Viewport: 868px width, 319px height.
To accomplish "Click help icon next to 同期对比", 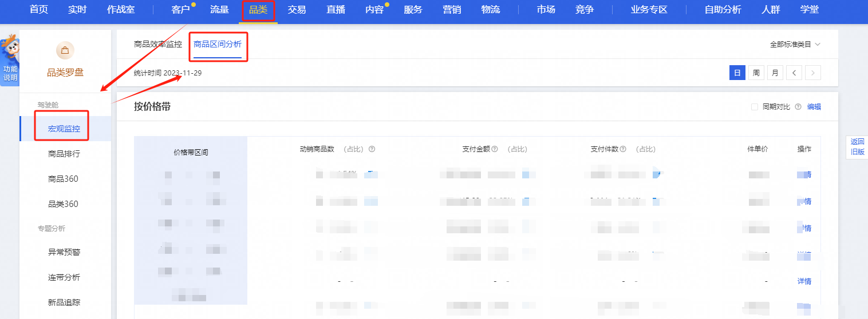I will click(798, 107).
